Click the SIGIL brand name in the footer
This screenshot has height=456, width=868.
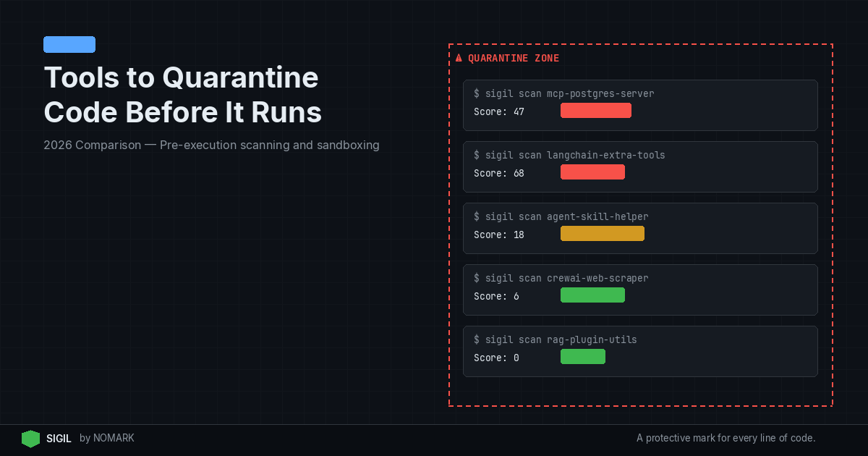pyautogui.click(x=59, y=439)
